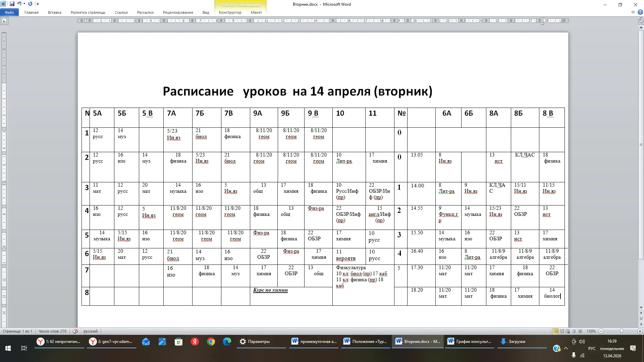Open the Макет table tools tab
This screenshot has width=644, height=362.
pos(256,12)
